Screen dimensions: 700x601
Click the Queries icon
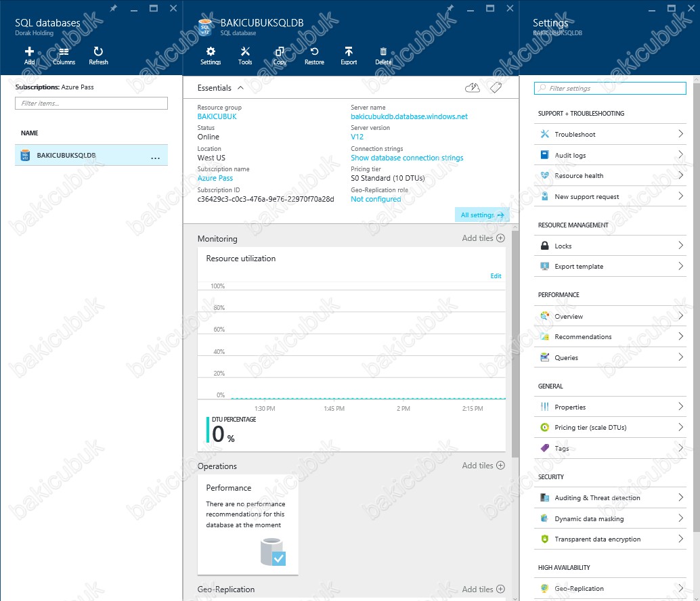click(545, 357)
